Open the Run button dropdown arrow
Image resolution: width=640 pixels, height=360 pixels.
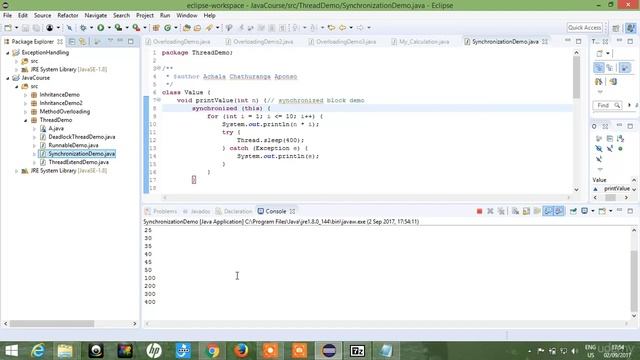(109, 28)
